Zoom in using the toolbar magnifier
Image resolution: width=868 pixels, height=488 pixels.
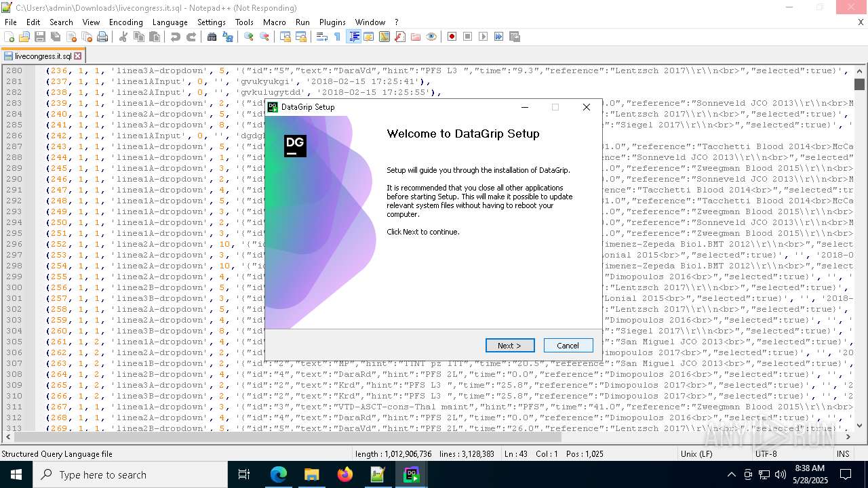click(x=249, y=37)
